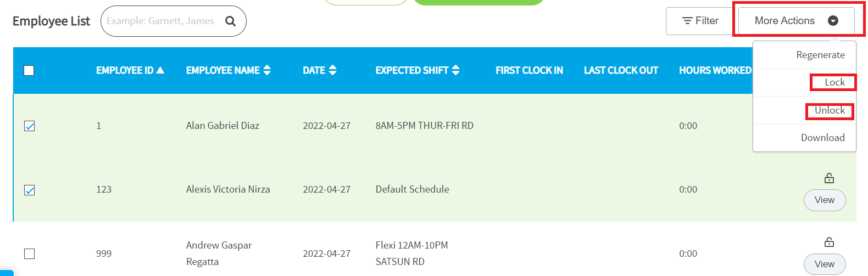Uncheck Alexis Victoria Nirza row checkbox
Image resolution: width=868 pixels, height=276 pixels.
tap(30, 190)
